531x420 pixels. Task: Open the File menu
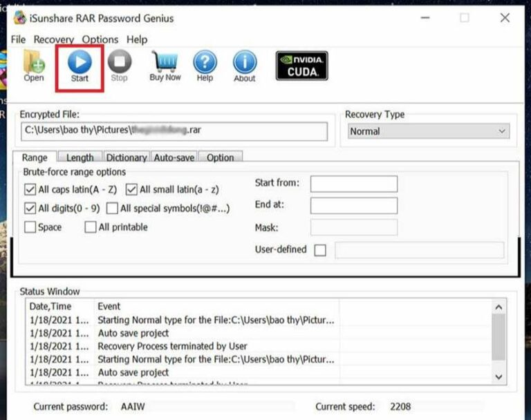point(18,39)
